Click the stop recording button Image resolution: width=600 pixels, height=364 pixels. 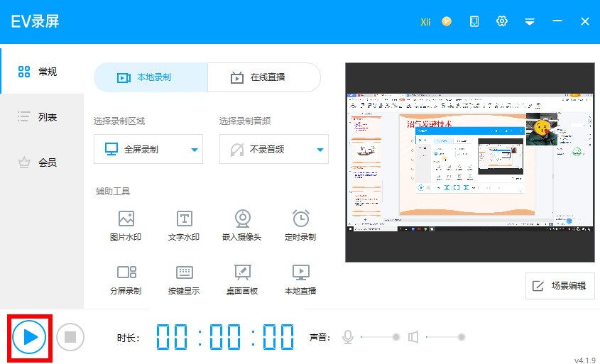pyautogui.click(x=70, y=337)
